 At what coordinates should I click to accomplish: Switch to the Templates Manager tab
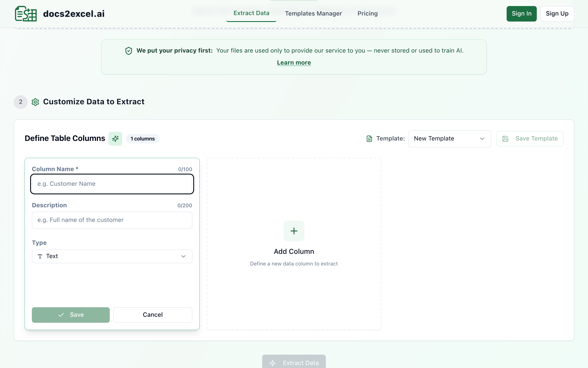[x=313, y=14]
